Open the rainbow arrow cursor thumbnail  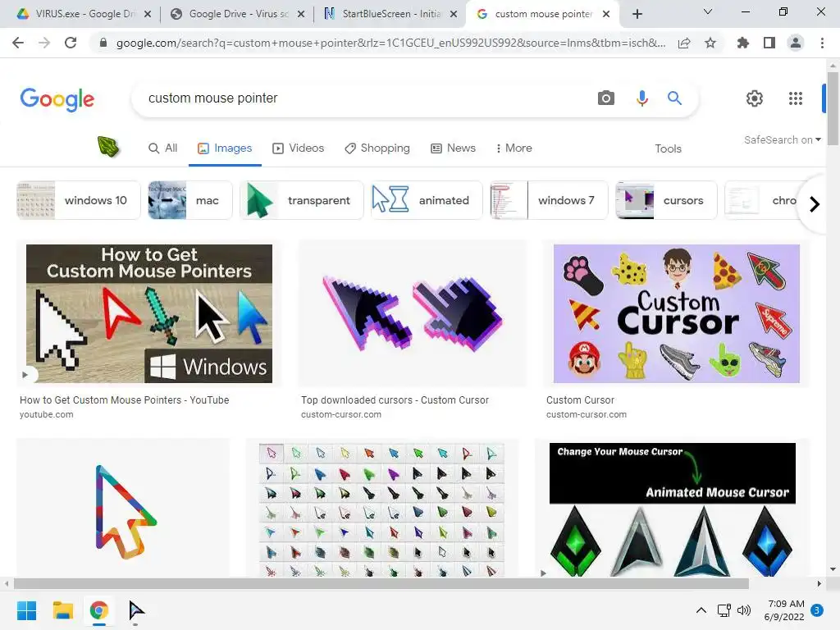123,507
